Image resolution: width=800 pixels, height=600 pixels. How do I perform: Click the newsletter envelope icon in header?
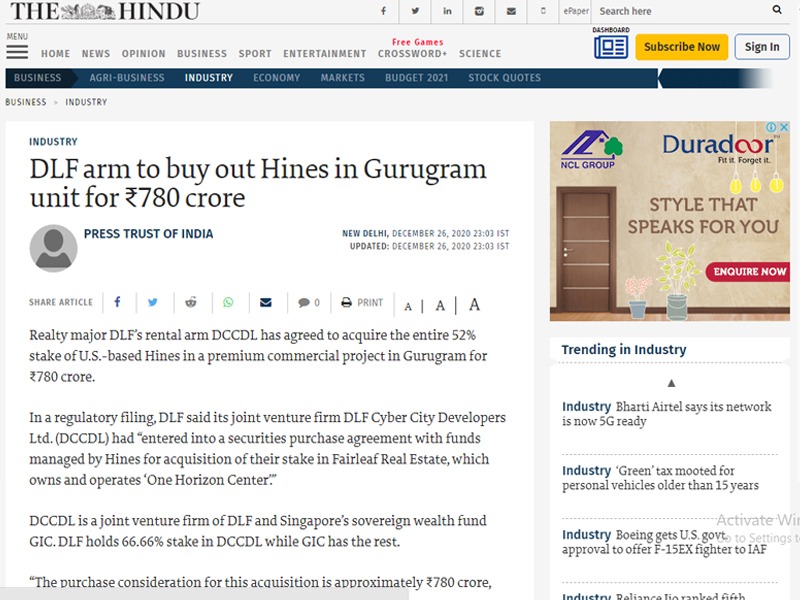click(x=511, y=11)
